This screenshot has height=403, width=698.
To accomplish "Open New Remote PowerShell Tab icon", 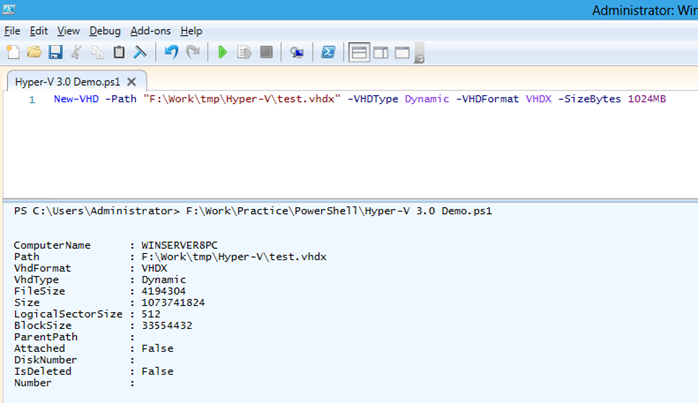I will click(297, 52).
